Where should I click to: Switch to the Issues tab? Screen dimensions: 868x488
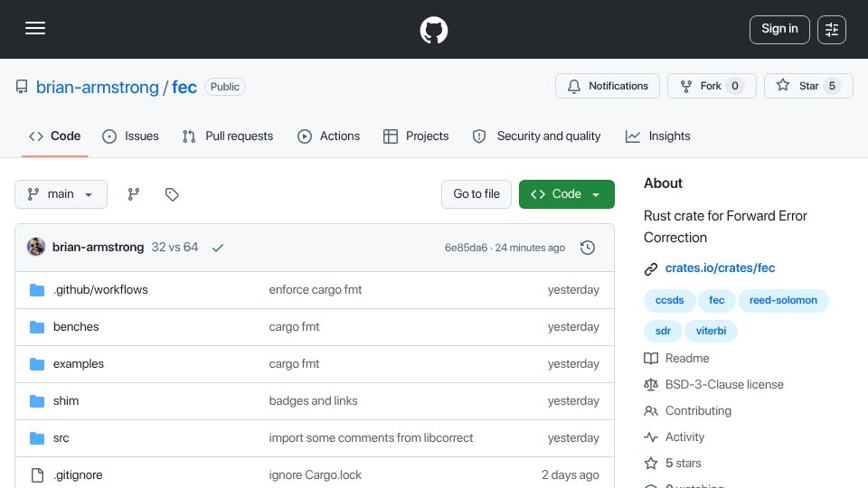[x=130, y=136]
